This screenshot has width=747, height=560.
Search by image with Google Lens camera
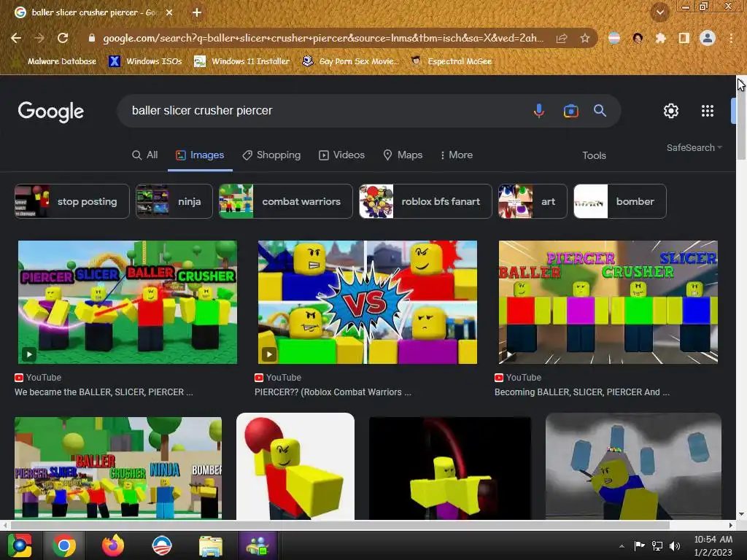click(x=570, y=111)
